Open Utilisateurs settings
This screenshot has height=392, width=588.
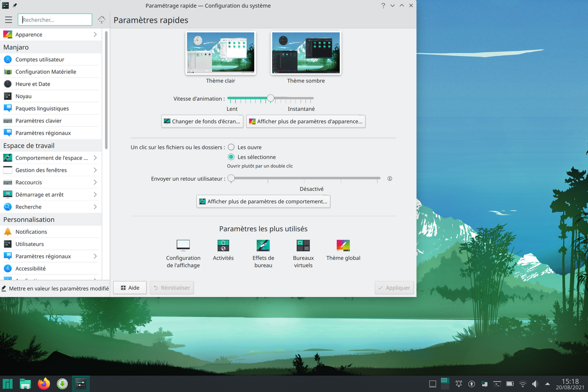point(50,244)
